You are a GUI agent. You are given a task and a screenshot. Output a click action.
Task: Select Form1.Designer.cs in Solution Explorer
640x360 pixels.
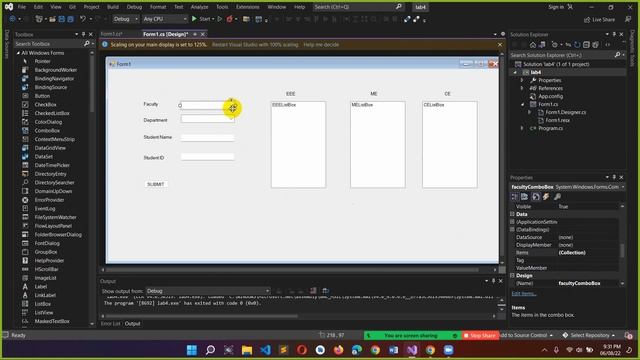[x=565, y=112]
